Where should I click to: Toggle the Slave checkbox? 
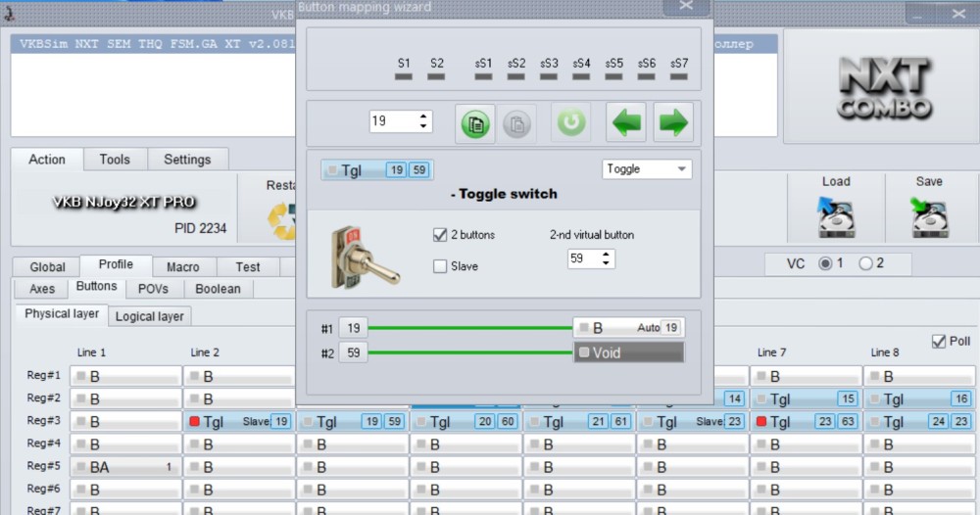point(440,266)
